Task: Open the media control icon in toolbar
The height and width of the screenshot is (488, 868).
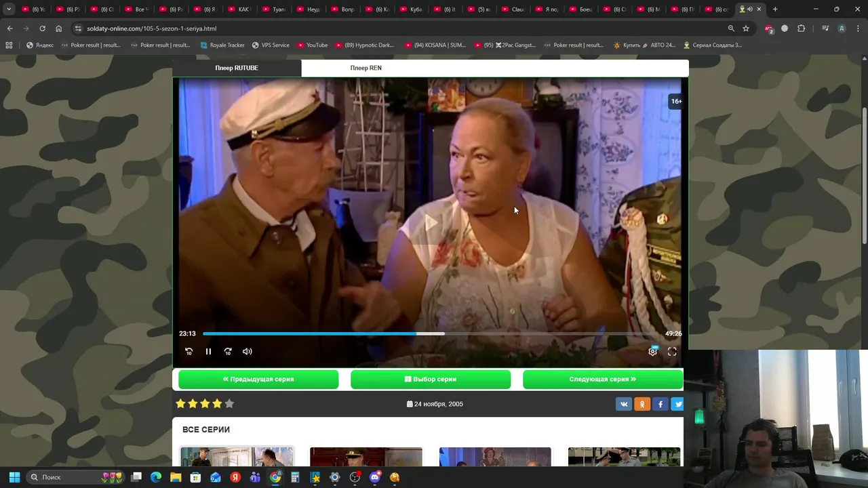Action: (x=825, y=28)
